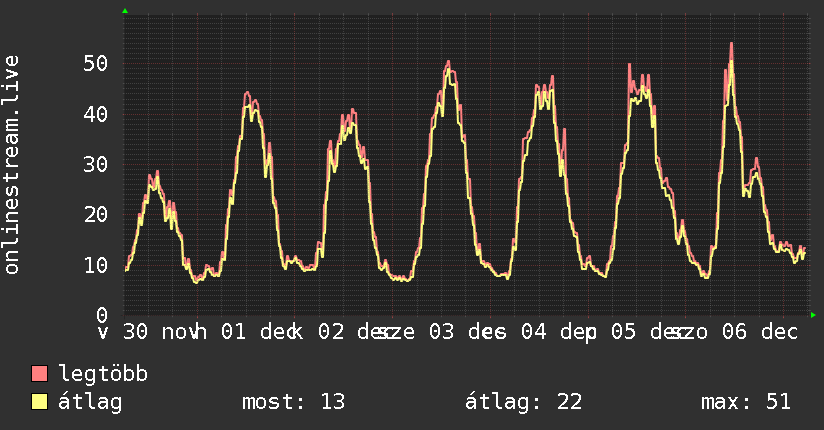Select the átlag legend label beside the yellow swatch

tap(90, 402)
